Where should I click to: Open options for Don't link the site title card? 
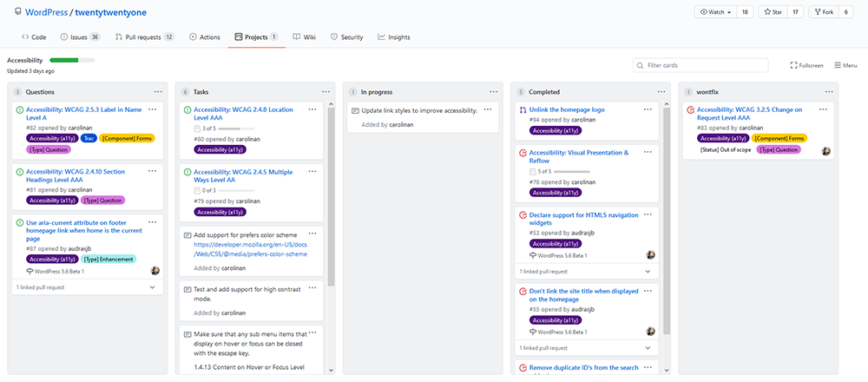(x=648, y=290)
